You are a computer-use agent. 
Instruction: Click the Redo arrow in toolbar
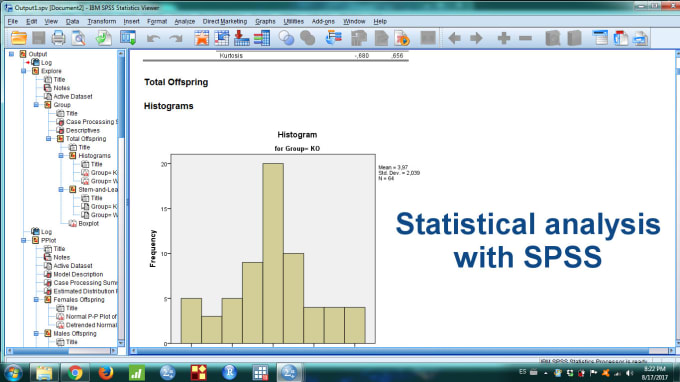point(176,39)
